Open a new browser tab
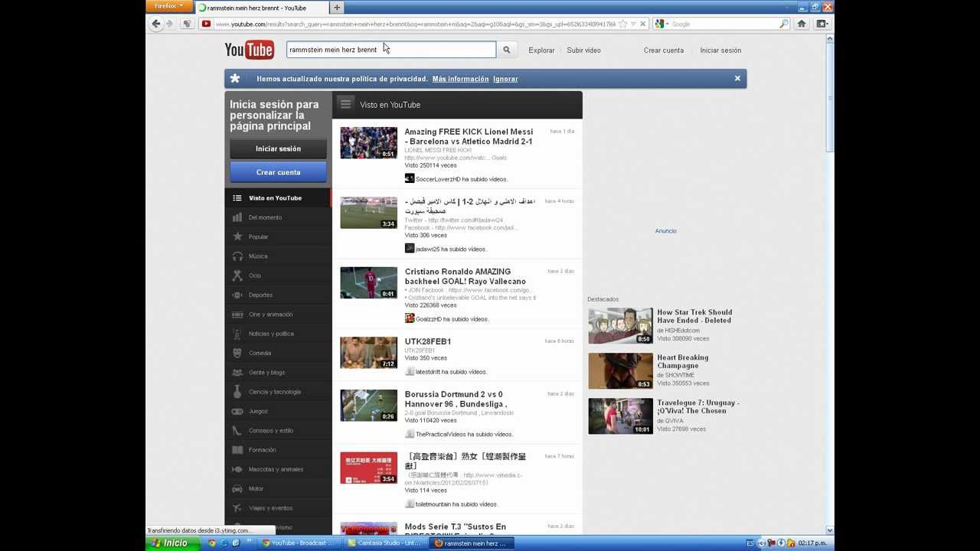Image resolution: width=980 pixels, height=551 pixels. pos(337,8)
